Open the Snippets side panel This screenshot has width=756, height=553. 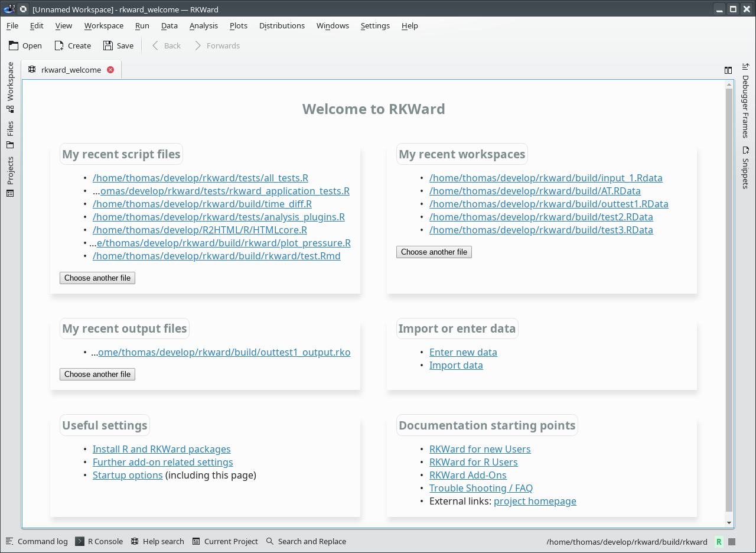[x=745, y=167]
